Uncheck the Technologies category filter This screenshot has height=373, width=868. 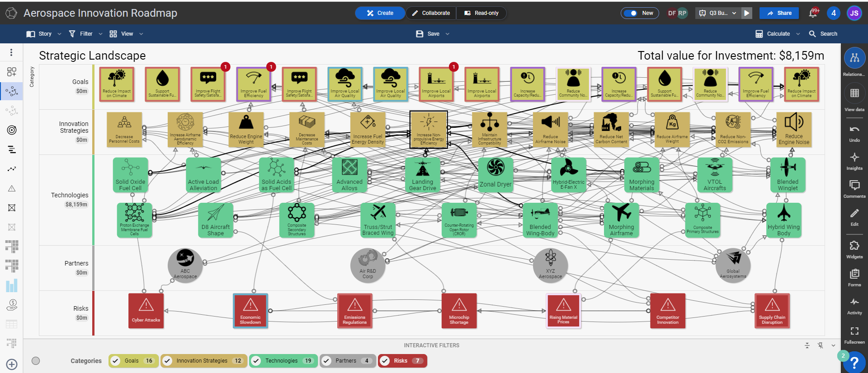click(256, 361)
